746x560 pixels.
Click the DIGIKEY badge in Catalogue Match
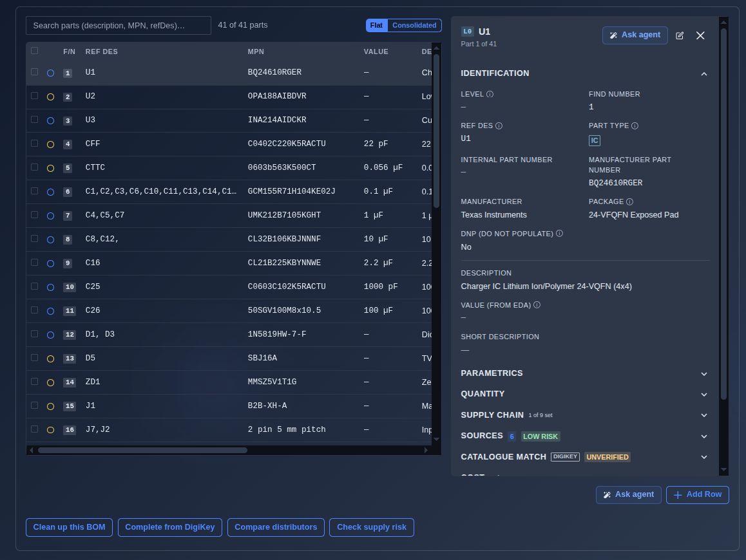565,457
